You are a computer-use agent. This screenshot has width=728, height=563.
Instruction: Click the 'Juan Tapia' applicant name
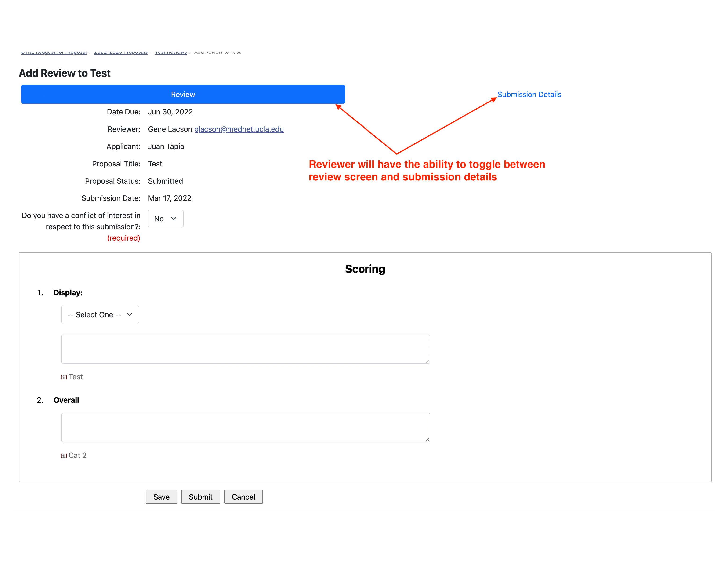click(166, 146)
